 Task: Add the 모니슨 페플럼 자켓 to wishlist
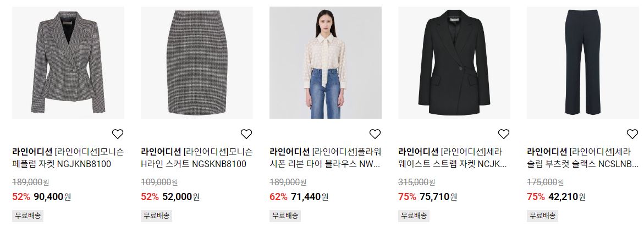[x=118, y=134]
